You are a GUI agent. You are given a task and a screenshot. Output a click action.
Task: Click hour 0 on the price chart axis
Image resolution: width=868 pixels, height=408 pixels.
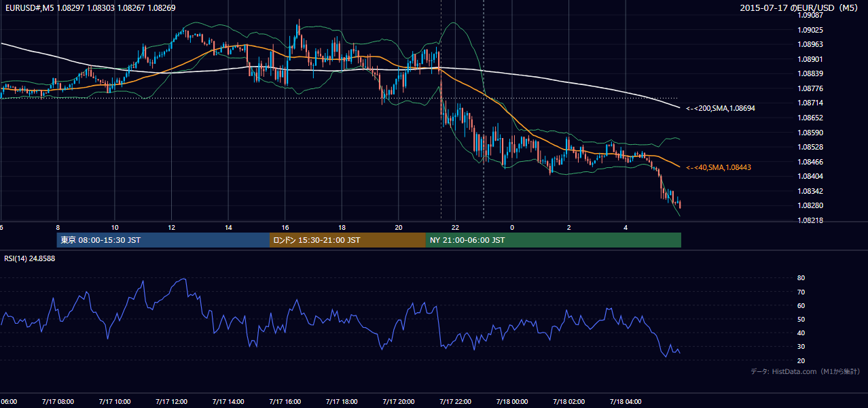tap(512, 228)
